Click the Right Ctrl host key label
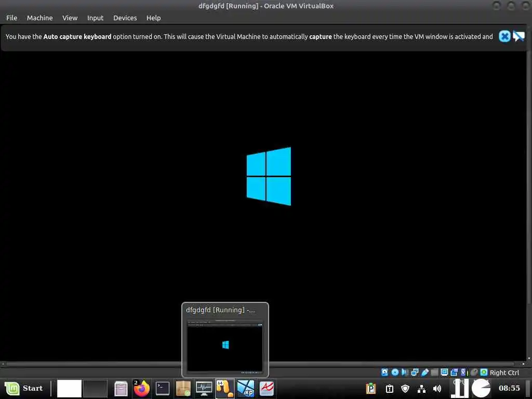532x399 pixels. pos(504,373)
